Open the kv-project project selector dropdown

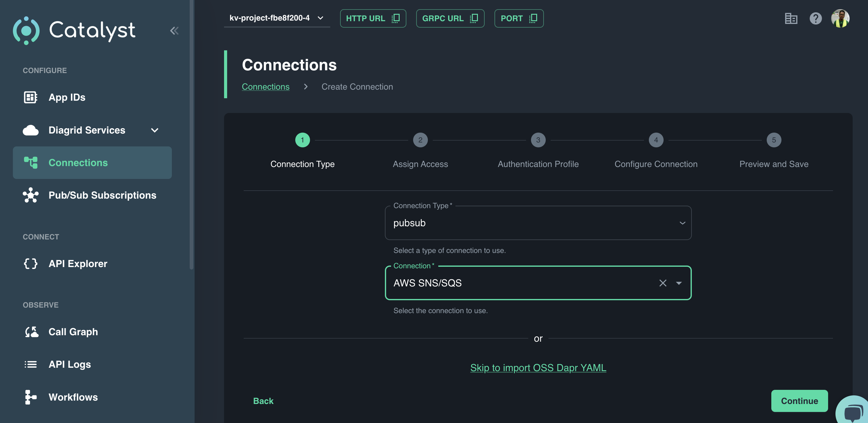click(276, 18)
